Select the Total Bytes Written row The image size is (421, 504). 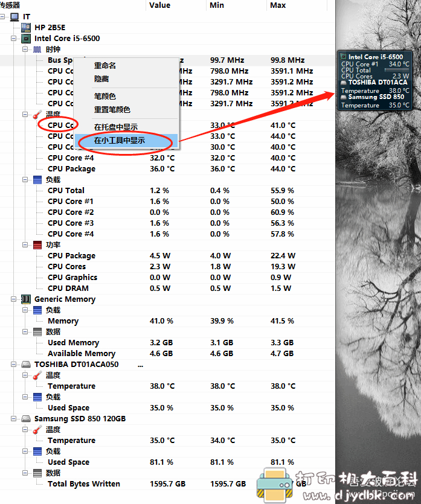[167, 483]
